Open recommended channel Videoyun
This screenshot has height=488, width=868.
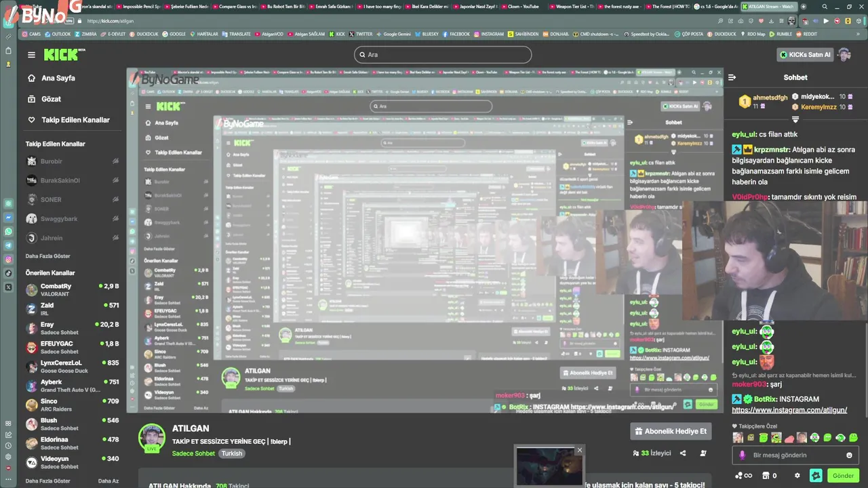click(x=72, y=462)
